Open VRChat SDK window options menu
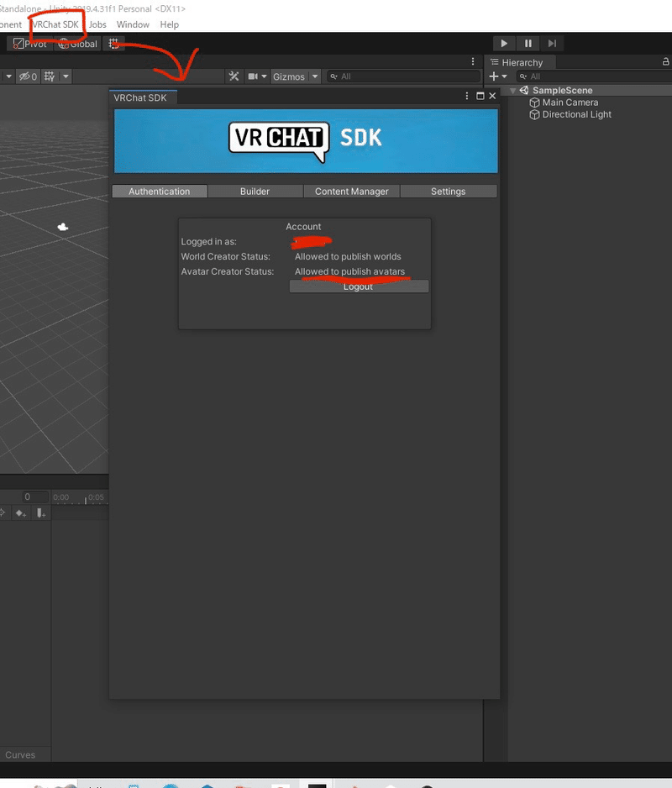This screenshot has width=672, height=788. pos(466,96)
